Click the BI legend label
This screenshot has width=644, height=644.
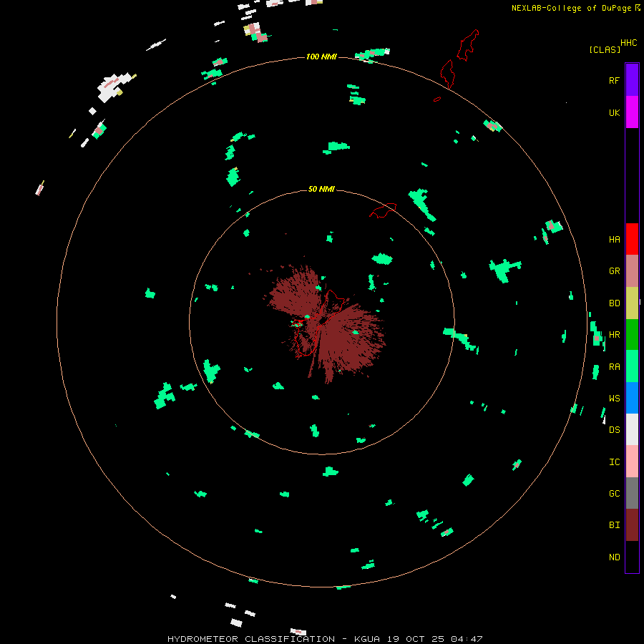pyautogui.click(x=614, y=525)
